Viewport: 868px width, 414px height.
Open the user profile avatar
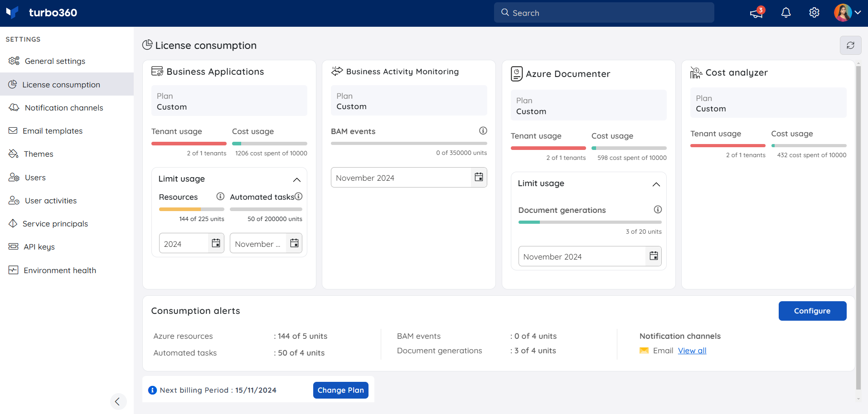pos(843,13)
